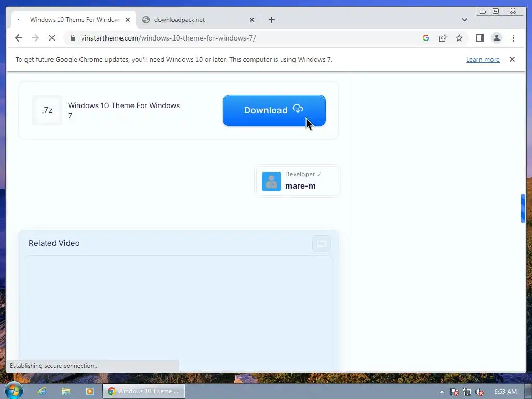The image size is (532, 399).
Task: Minimize the Chrome window
Action: coord(483,11)
